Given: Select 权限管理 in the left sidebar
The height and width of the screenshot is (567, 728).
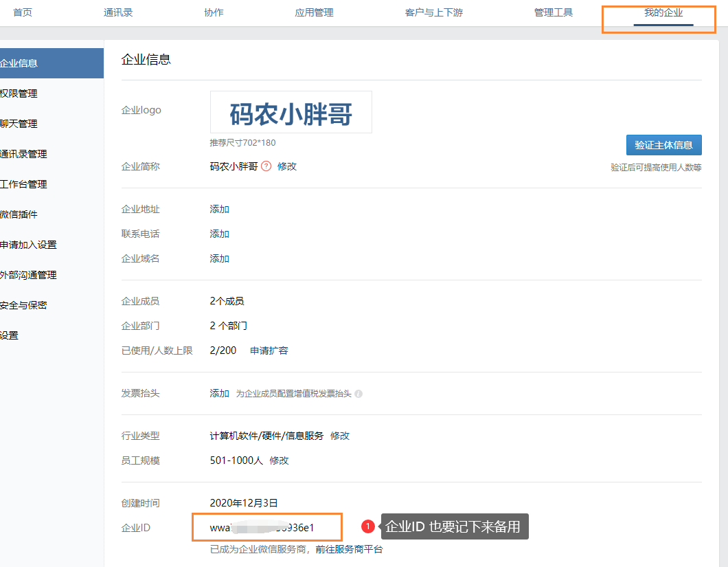Looking at the screenshot, I should coord(19,93).
